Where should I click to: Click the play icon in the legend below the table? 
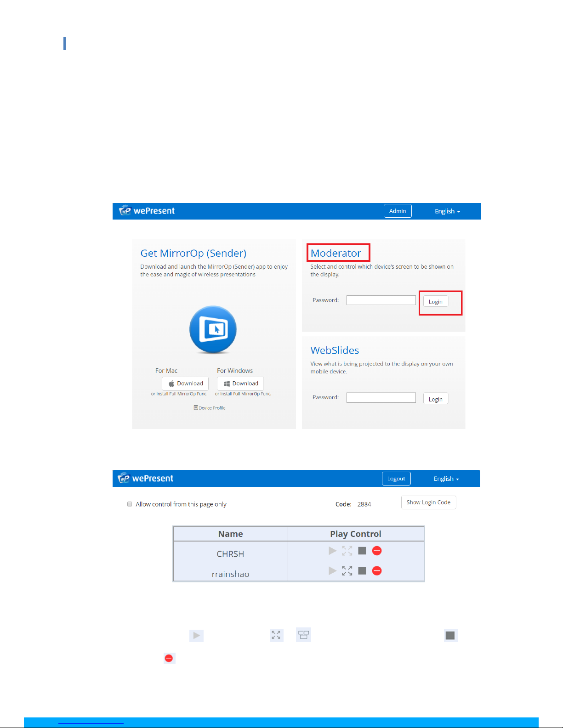(196, 635)
